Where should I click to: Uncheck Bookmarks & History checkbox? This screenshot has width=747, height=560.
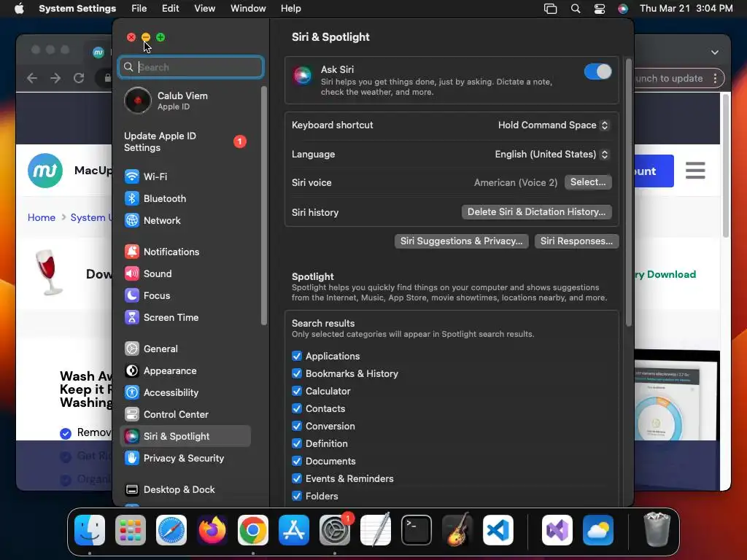click(x=297, y=374)
